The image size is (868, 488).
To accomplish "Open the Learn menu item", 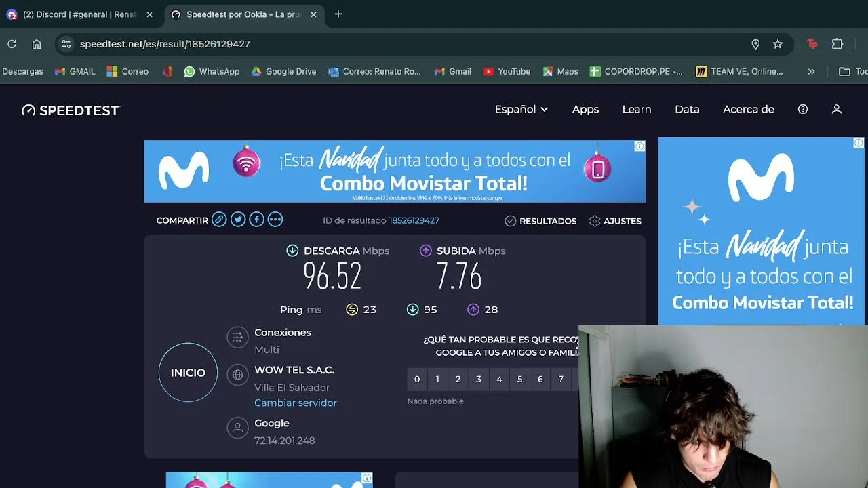I will [637, 109].
